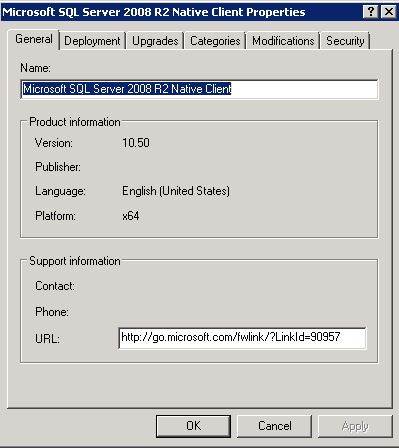Click the Language label

[x=60, y=191]
